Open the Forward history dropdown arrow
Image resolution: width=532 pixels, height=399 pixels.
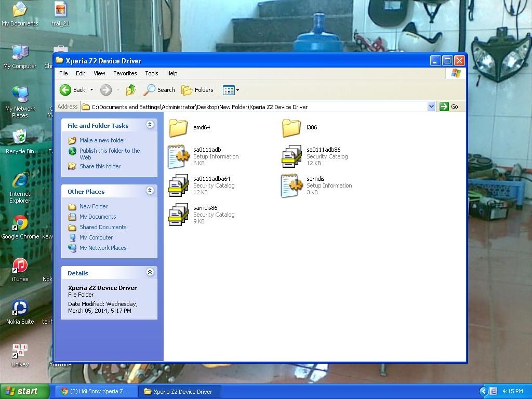tap(118, 90)
